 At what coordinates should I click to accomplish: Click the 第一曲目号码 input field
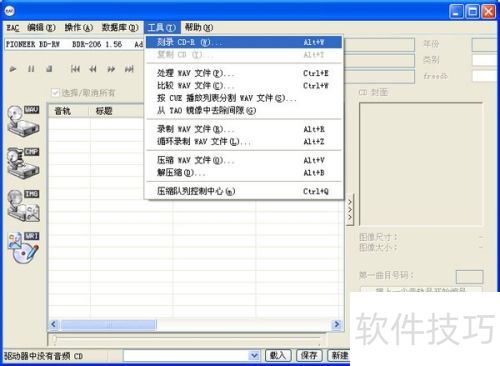point(469,277)
